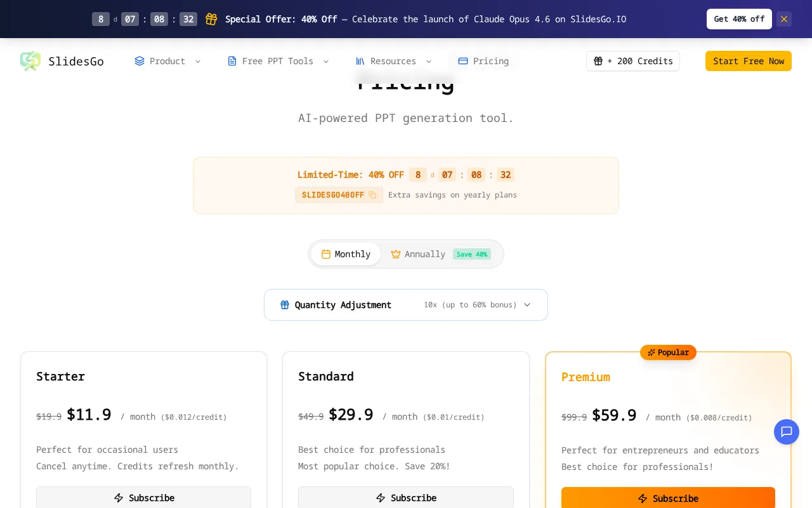Switch billing to Monthly
Screen dimensions: 812x508
coord(346,254)
